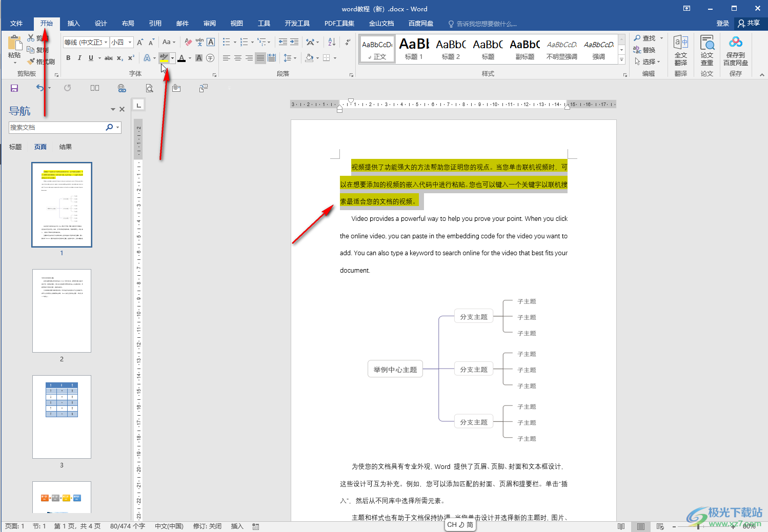Open the File tab

point(16,24)
